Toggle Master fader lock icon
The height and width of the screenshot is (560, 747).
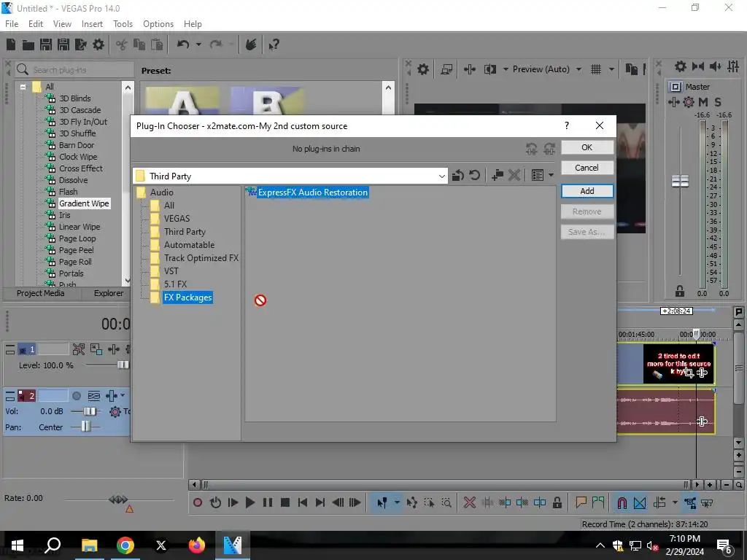[x=680, y=291]
